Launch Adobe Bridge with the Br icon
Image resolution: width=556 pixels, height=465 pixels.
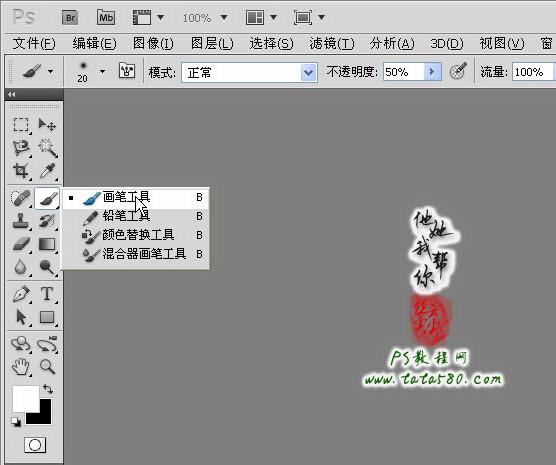click(70, 17)
